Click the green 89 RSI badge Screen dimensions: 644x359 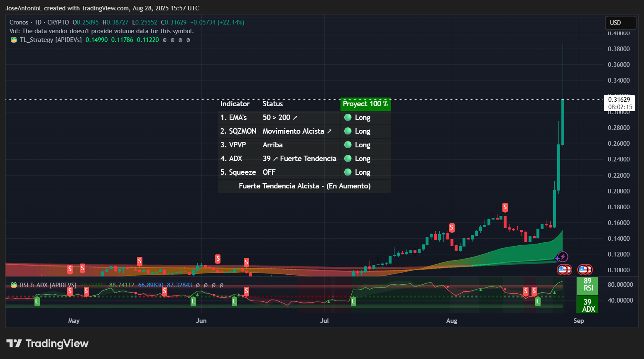coord(587,286)
